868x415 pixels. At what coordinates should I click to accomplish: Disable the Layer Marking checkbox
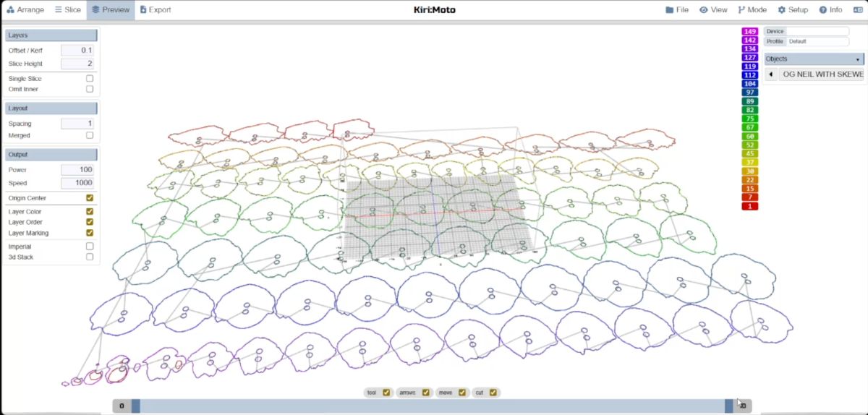pos(90,233)
